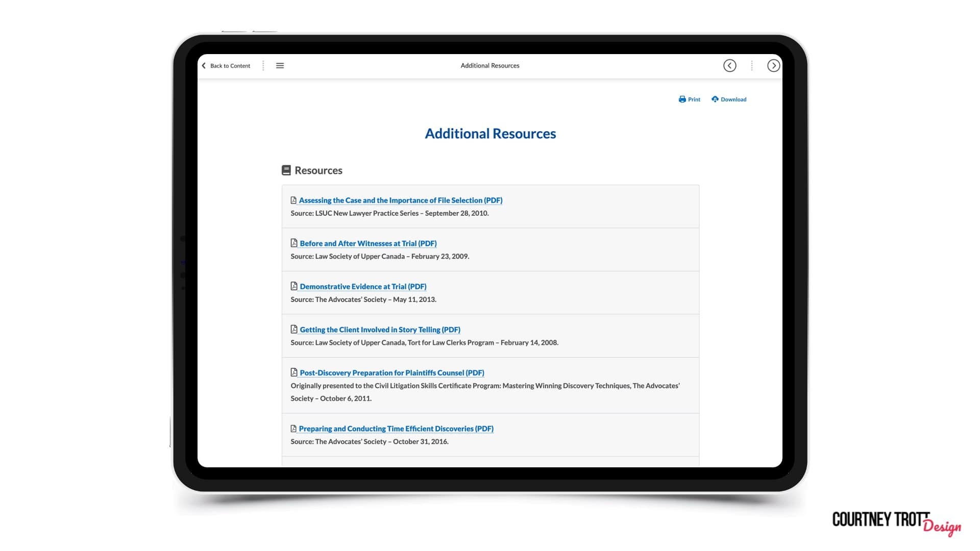Open Preparing and Conducting Time Efficient Discoveries
Viewport: 980px width, 551px height.
(396, 429)
